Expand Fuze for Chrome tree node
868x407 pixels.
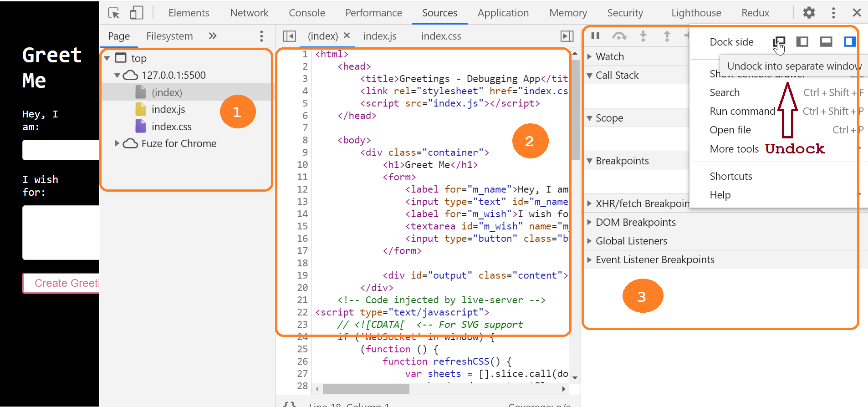117,143
